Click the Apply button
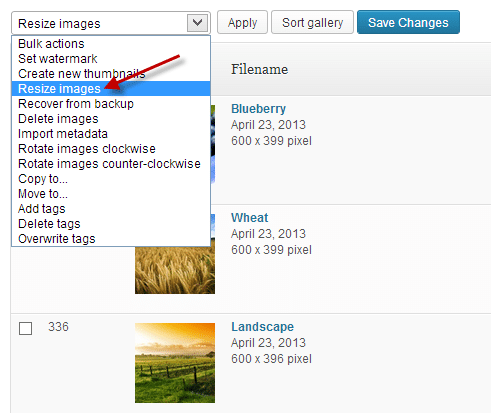This screenshot has height=413, width=491. pos(242,22)
